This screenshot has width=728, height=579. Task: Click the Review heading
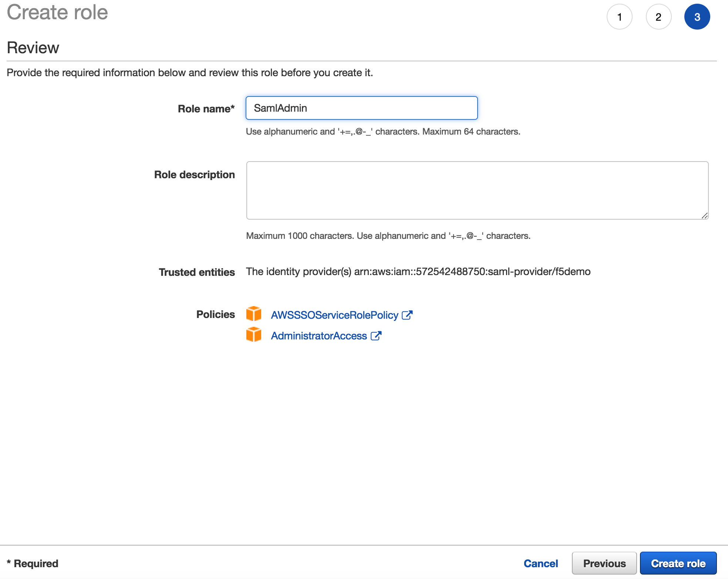(x=33, y=48)
